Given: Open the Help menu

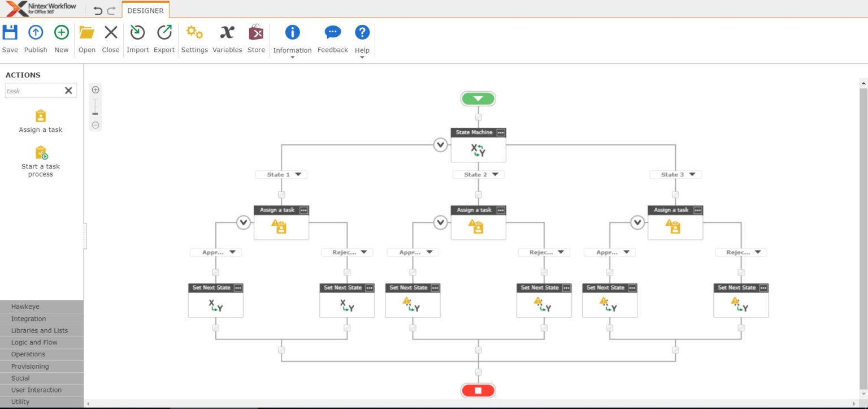Looking at the screenshot, I should 362,37.
